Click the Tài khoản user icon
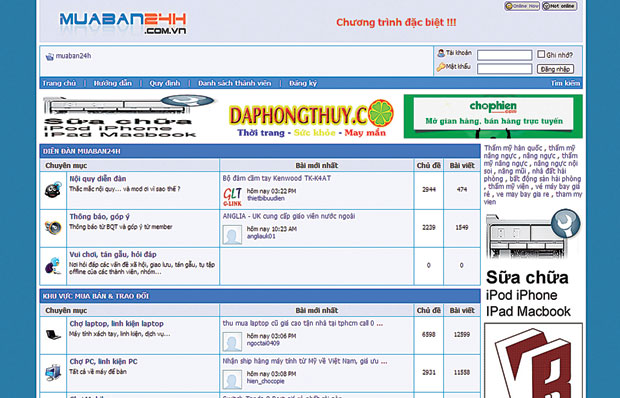The image size is (620, 398). point(441,53)
